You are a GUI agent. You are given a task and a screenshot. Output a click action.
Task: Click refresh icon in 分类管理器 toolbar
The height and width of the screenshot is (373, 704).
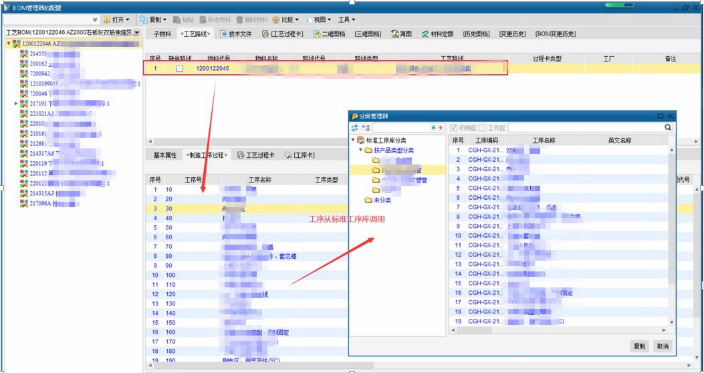[355, 128]
